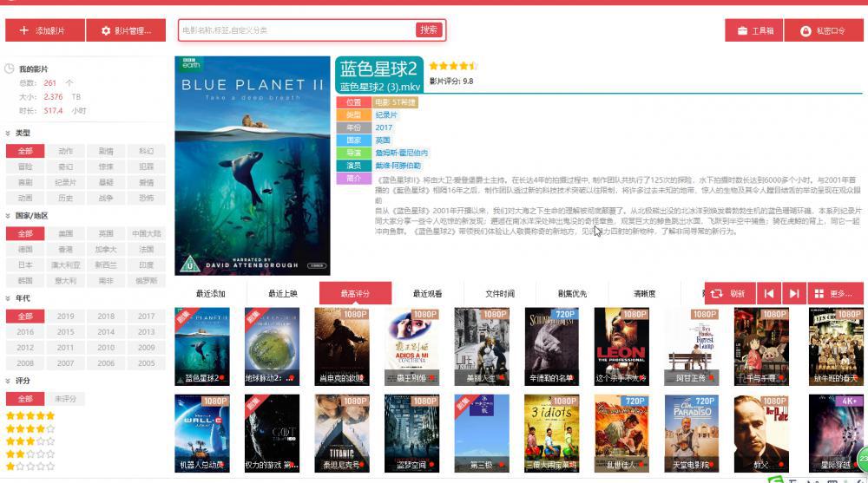This screenshot has width=868, height=483.
Task: Open 蓝色星球2 small thumbnail
Action: [x=202, y=346]
